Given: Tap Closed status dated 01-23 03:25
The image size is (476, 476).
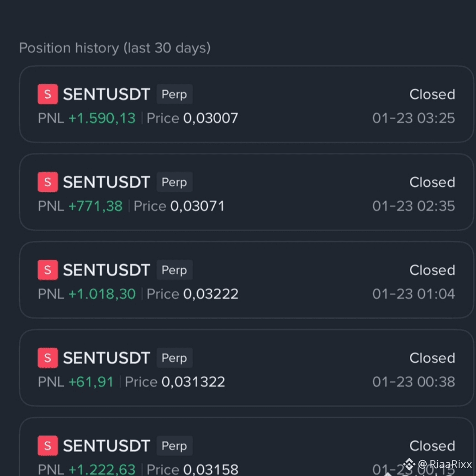Looking at the screenshot, I should click(432, 95).
